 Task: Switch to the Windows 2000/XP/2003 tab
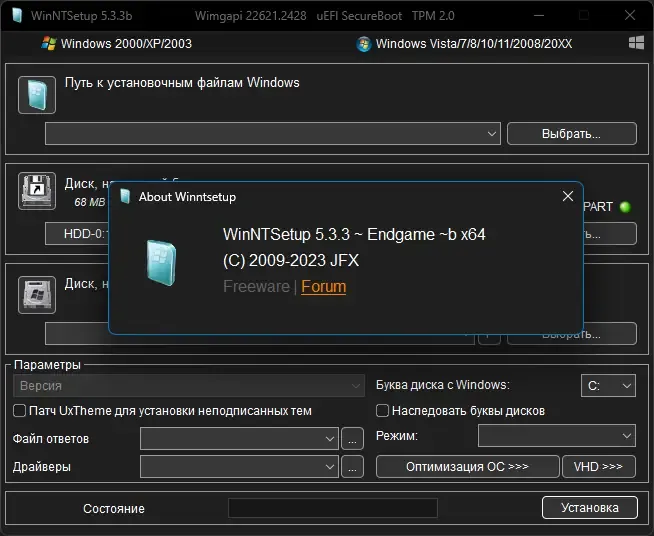pos(116,43)
